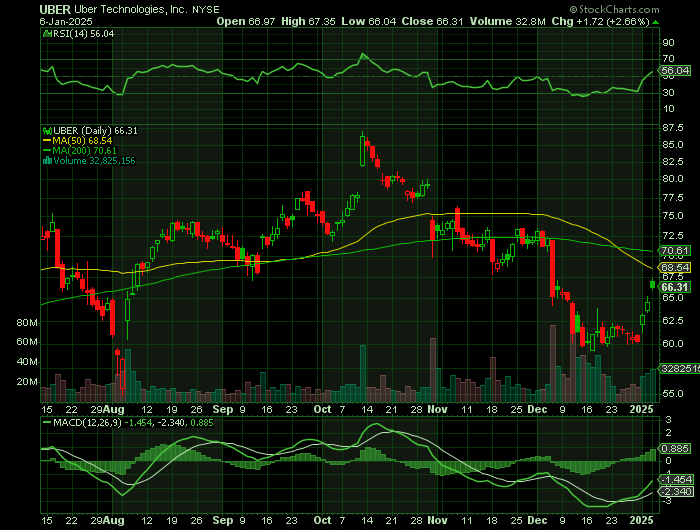This screenshot has width=700, height=530.
Task: Click the 87.5 price axis label
Action: pos(673,128)
